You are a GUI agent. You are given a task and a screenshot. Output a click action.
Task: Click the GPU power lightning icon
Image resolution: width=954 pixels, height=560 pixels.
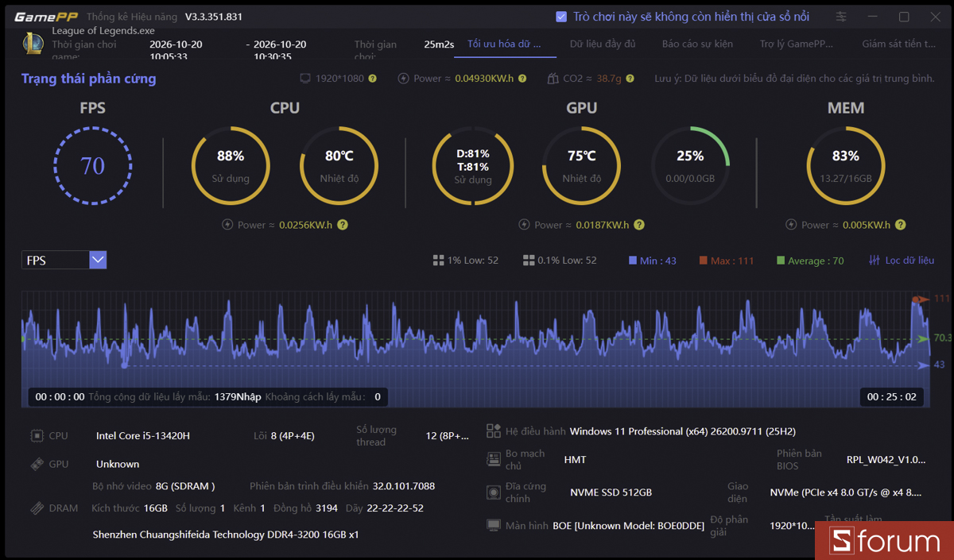[524, 225]
